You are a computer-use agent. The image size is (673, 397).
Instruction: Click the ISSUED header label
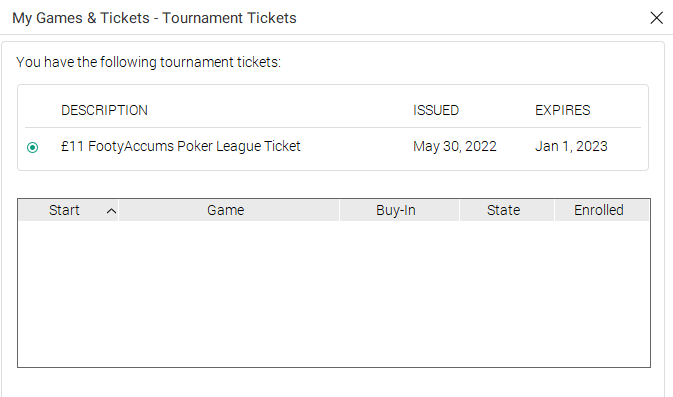[436, 110]
